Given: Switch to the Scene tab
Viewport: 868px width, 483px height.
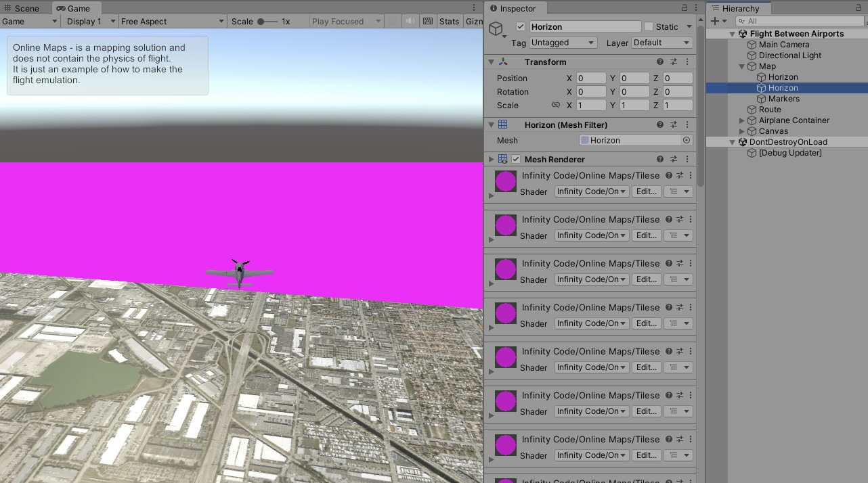Looking at the screenshot, I should coord(22,8).
